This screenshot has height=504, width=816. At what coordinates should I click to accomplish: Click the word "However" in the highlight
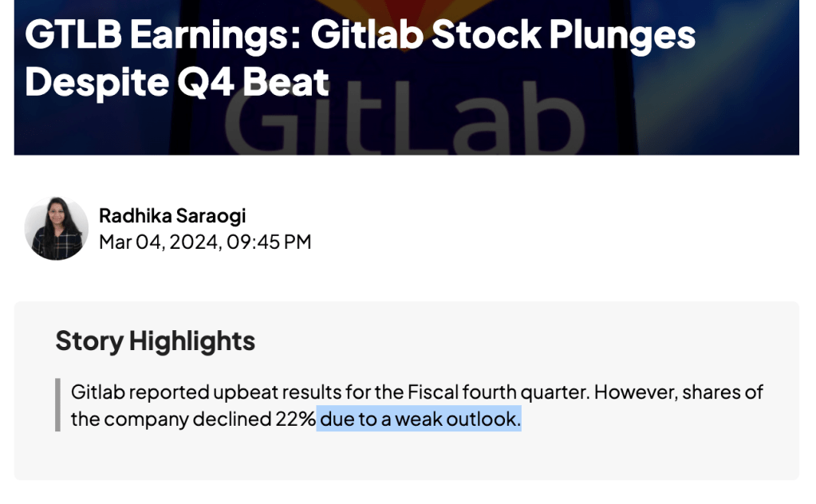(632, 392)
